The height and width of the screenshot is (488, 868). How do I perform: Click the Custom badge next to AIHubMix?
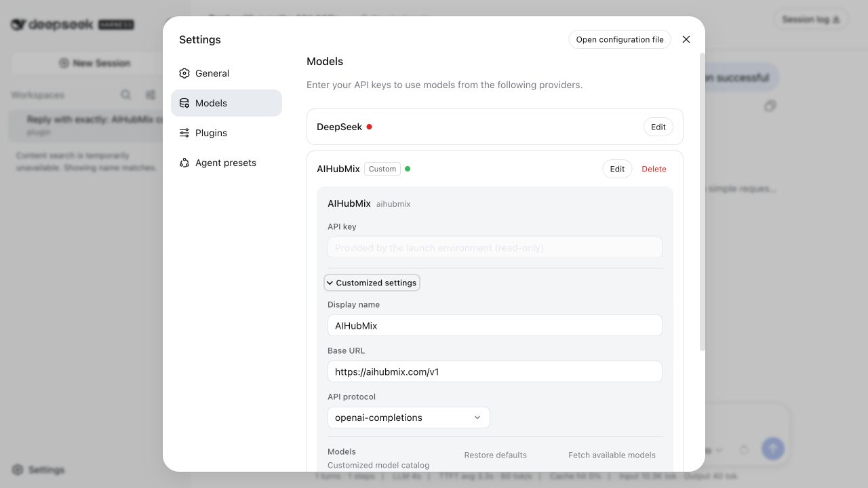(382, 169)
